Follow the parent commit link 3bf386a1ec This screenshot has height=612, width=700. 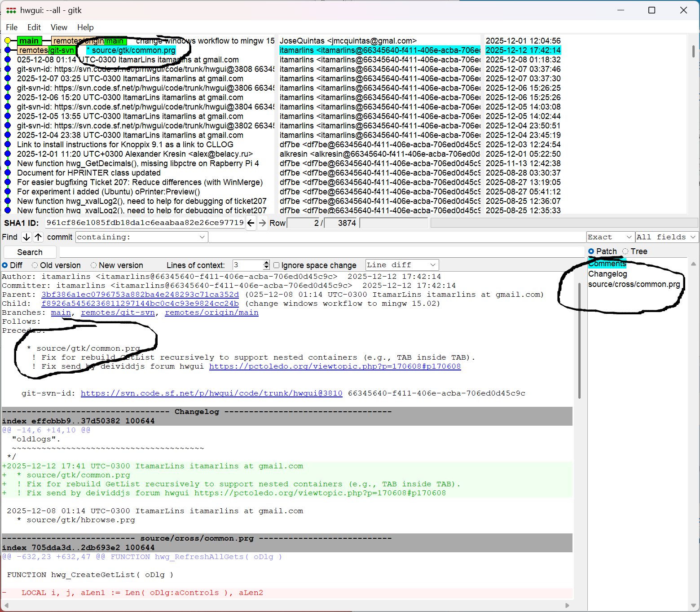(x=139, y=294)
